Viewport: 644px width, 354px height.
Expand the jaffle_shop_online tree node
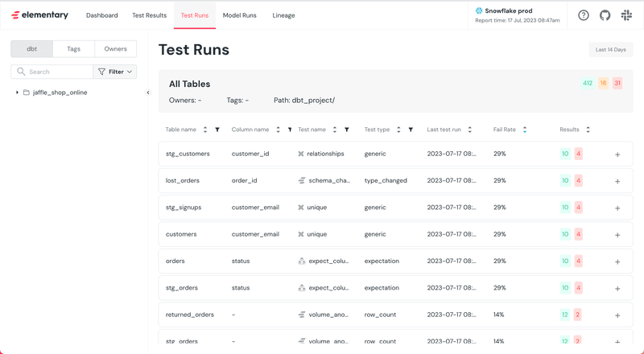(17, 93)
